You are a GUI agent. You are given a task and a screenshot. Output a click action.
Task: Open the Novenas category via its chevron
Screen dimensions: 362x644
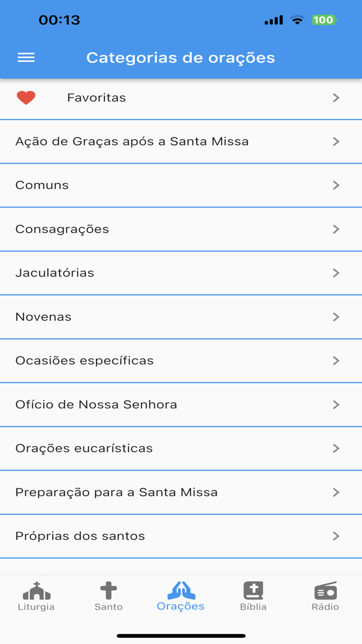pyautogui.click(x=337, y=316)
